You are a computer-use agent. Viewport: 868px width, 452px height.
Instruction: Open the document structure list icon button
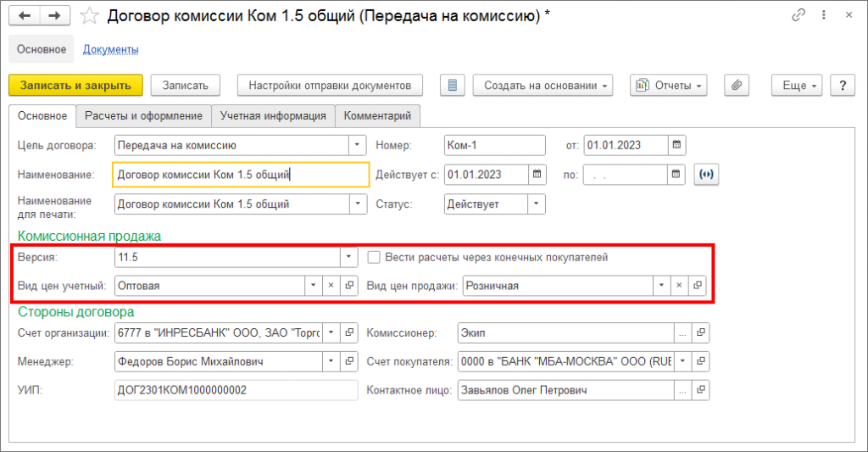click(453, 86)
